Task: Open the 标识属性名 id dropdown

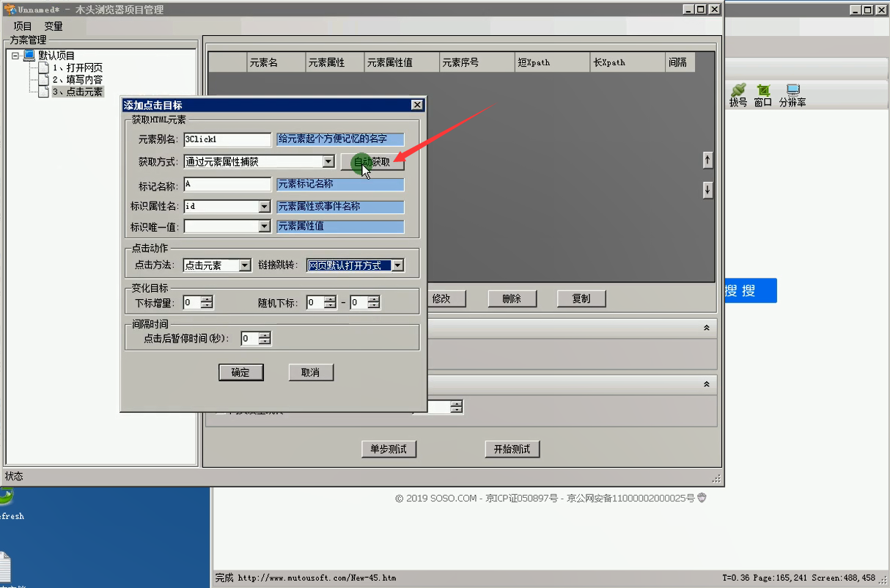Action: coord(265,207)
